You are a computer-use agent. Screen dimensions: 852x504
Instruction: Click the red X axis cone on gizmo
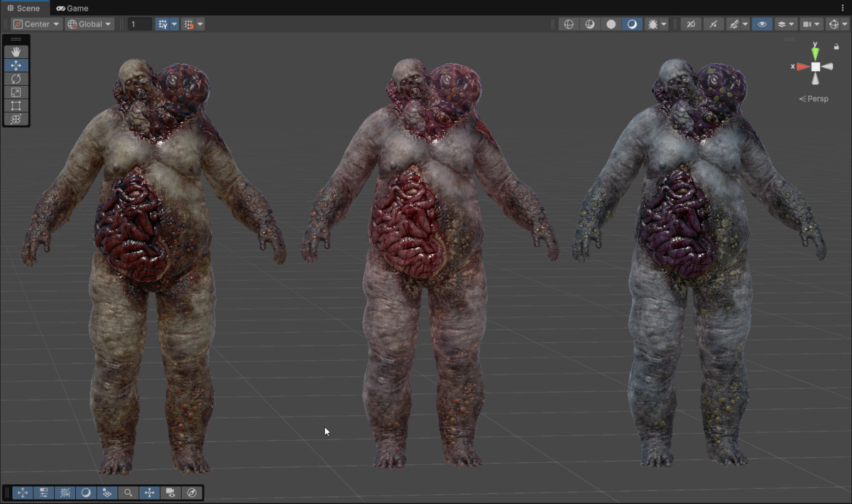(x=802, y=67)
